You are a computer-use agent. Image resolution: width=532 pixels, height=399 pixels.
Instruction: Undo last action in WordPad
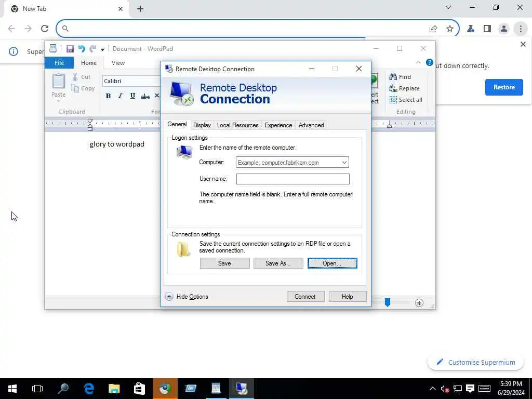click(x=82, y=49)
